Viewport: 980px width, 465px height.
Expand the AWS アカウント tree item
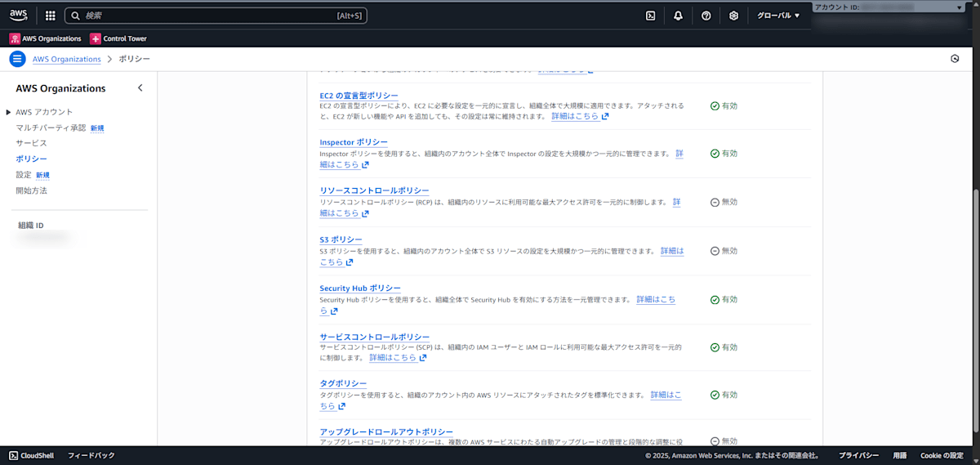pos(9,112)
